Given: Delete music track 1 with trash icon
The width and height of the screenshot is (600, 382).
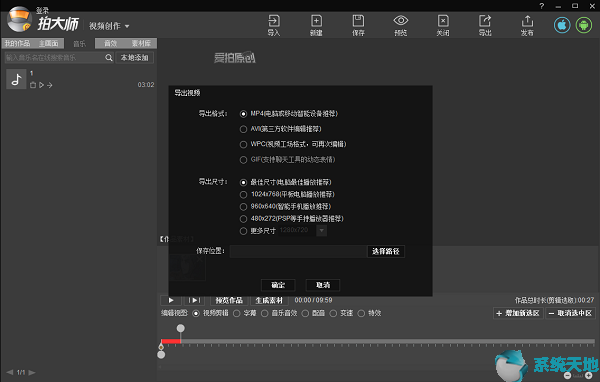Looking at the screenshot, I should [33, 85].
